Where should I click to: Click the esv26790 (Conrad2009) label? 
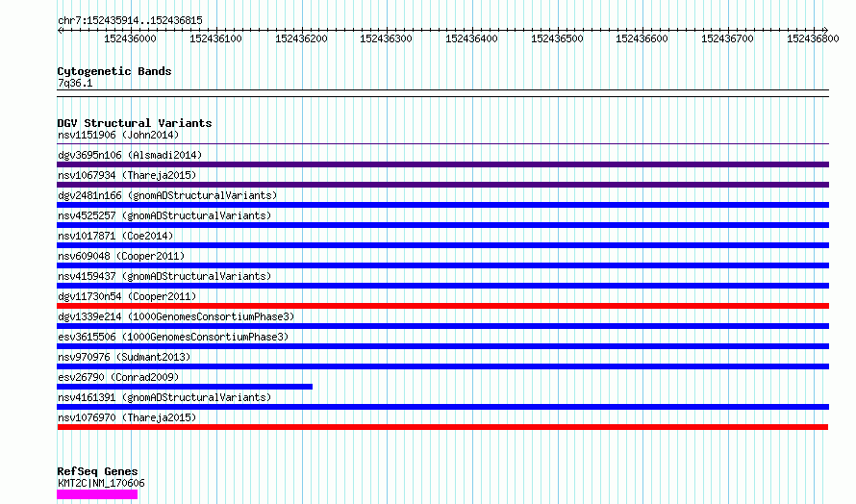(118, 377)
